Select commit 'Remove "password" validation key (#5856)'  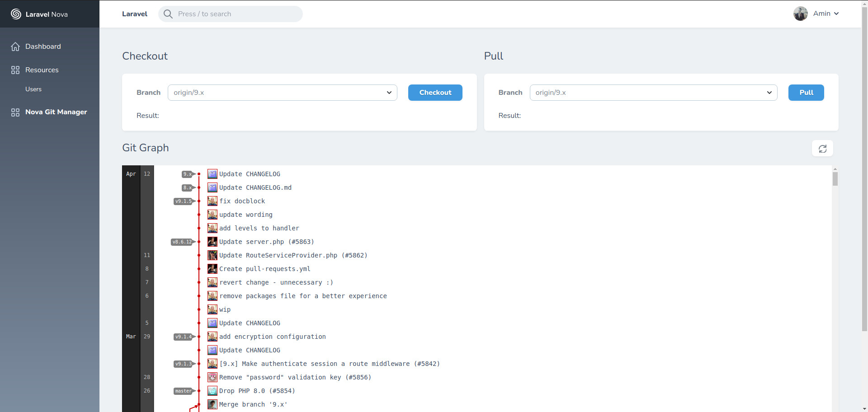295,377
